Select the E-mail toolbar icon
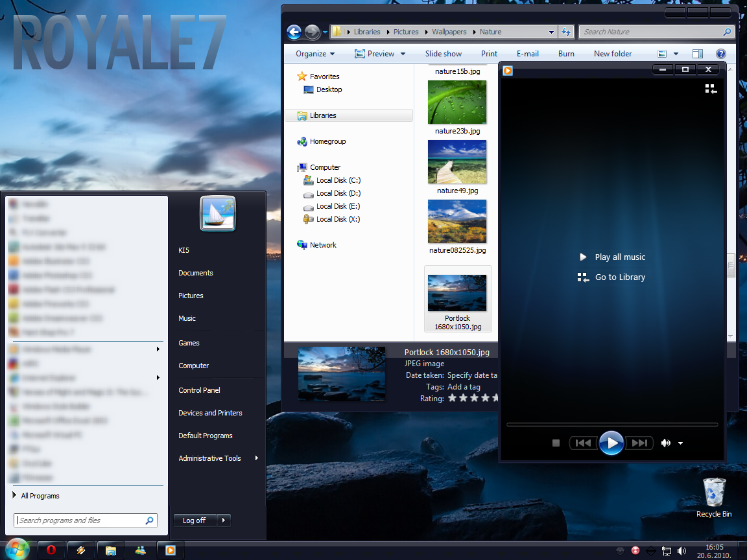The image size is (747, 560). point(527,53)
